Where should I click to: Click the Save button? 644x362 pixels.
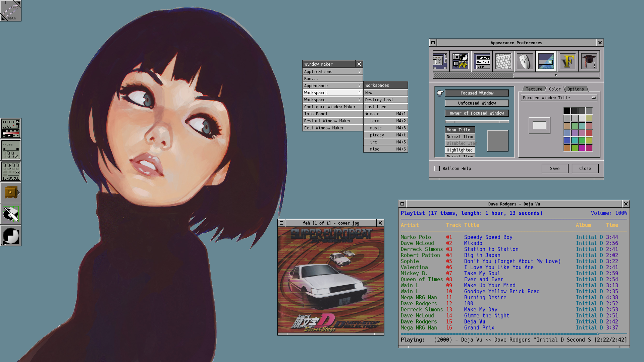pos(554,169)
